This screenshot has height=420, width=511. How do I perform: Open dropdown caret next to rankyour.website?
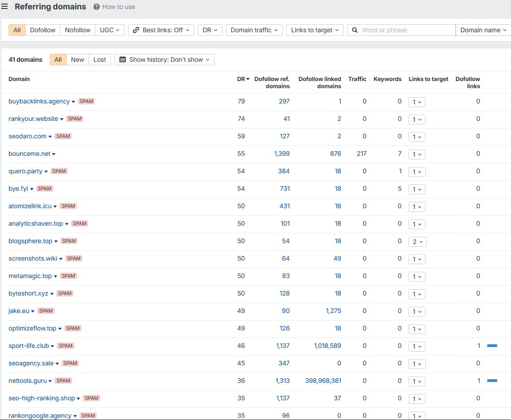point(62,120)
